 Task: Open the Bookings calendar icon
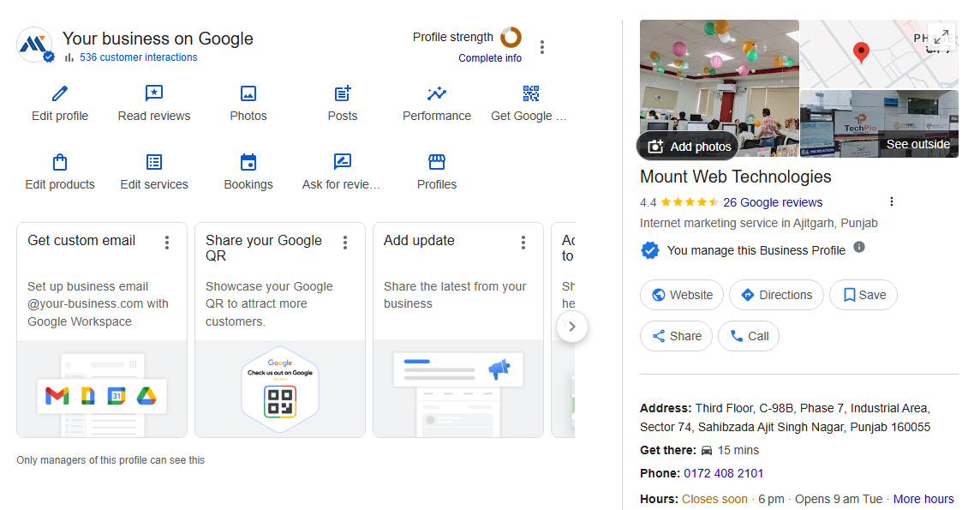click(248, 163)
